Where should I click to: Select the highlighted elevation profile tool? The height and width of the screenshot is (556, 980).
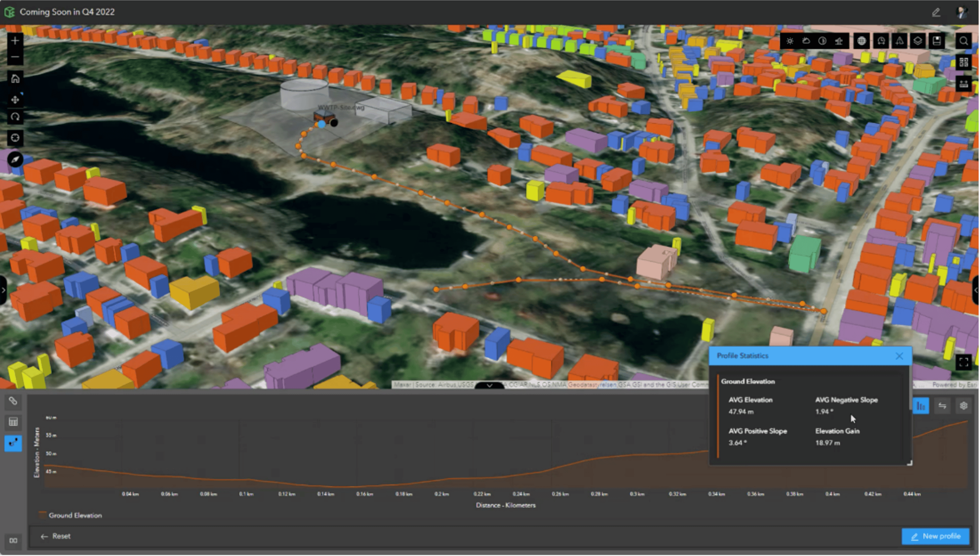(13, 443)
